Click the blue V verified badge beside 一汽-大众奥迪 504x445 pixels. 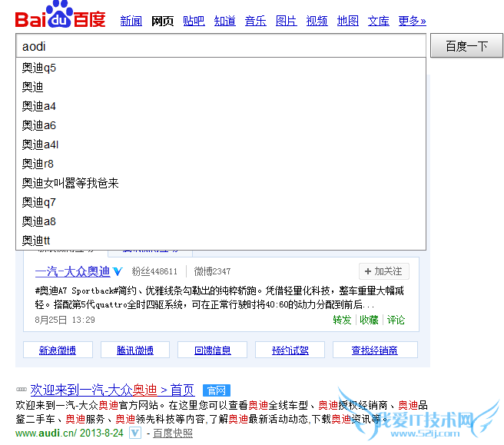click(x=118, y=272)
